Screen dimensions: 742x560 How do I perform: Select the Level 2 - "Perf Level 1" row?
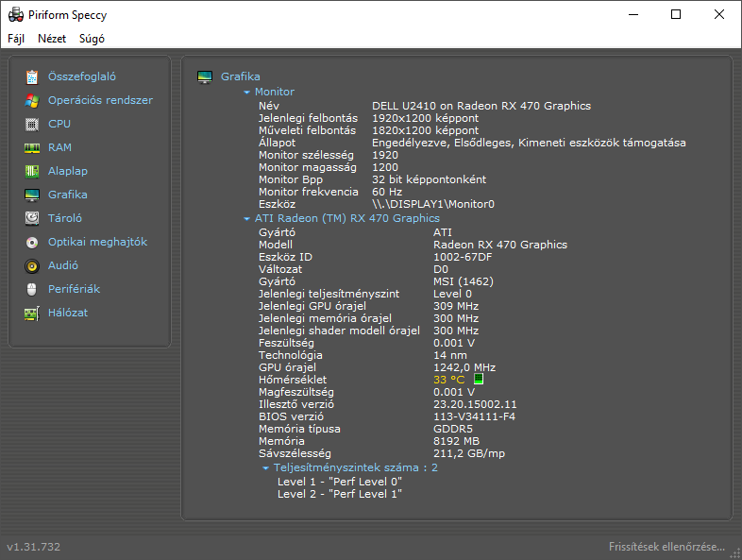click(339, 494)
